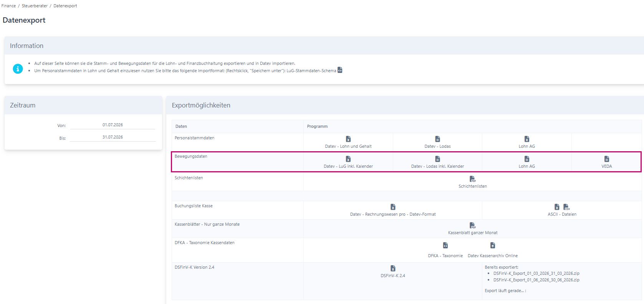Open DSFinV-K_Export_01_06_2026_30_06_2026.zip link
This screenshot has width=644, height=304.
tap(536, 280)
